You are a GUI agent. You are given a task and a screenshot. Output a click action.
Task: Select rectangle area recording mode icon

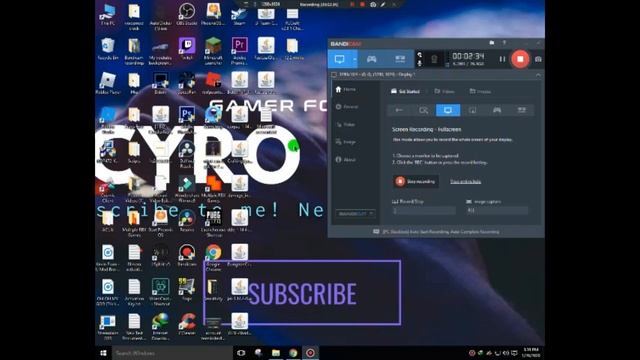coord(424,110)
